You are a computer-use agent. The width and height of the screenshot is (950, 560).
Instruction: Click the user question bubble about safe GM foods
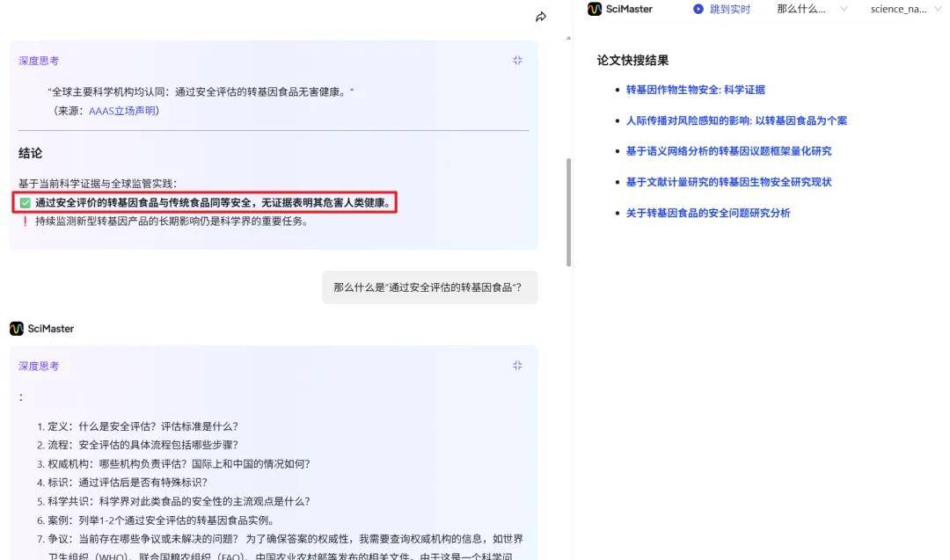click(429, 287)
